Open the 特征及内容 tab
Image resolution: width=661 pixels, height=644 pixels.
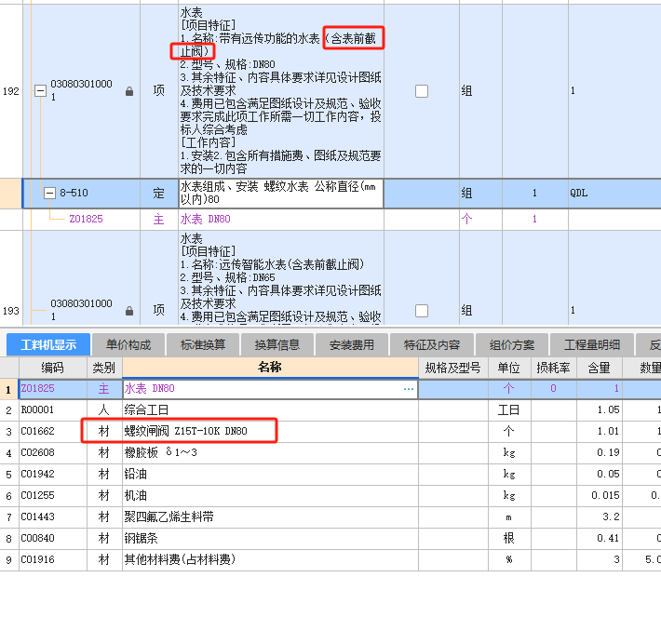(432, 344)
